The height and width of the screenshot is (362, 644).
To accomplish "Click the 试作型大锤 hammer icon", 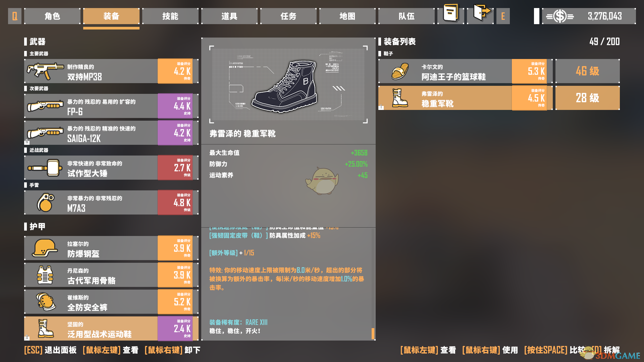I will tap(45, 168).
